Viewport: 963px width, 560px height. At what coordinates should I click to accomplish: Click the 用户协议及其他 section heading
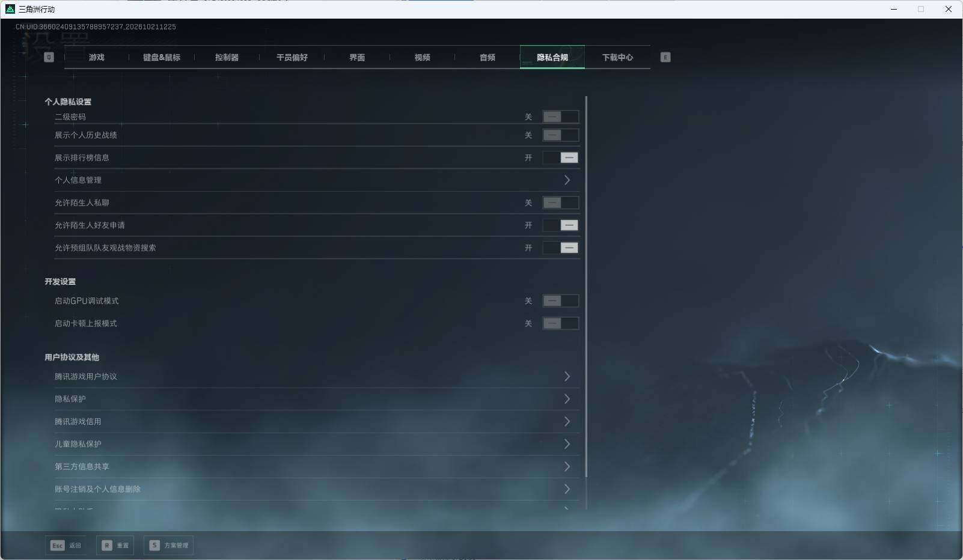tap(72, 357)
